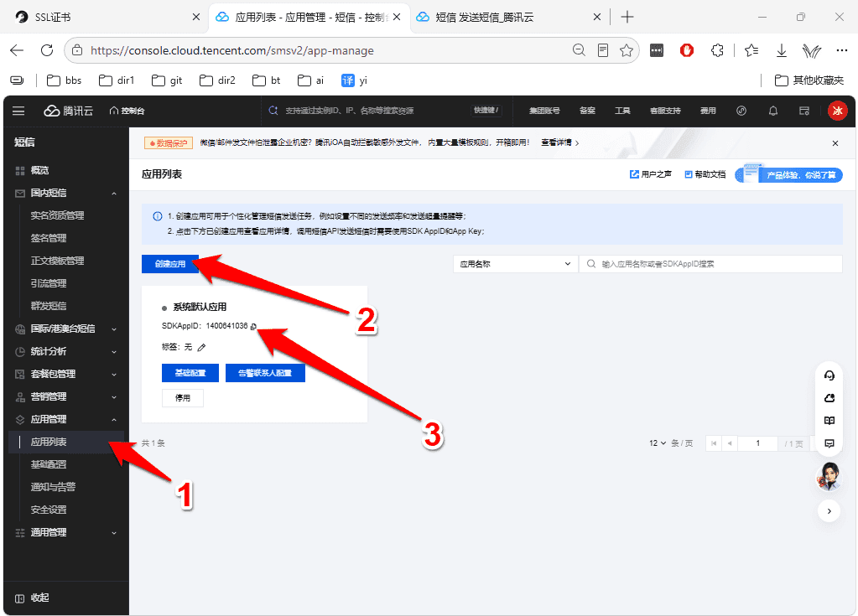The image size is (858, 616).
Task: Expand the 套餐包管理 sidebar section
Action: coord(114,375)
